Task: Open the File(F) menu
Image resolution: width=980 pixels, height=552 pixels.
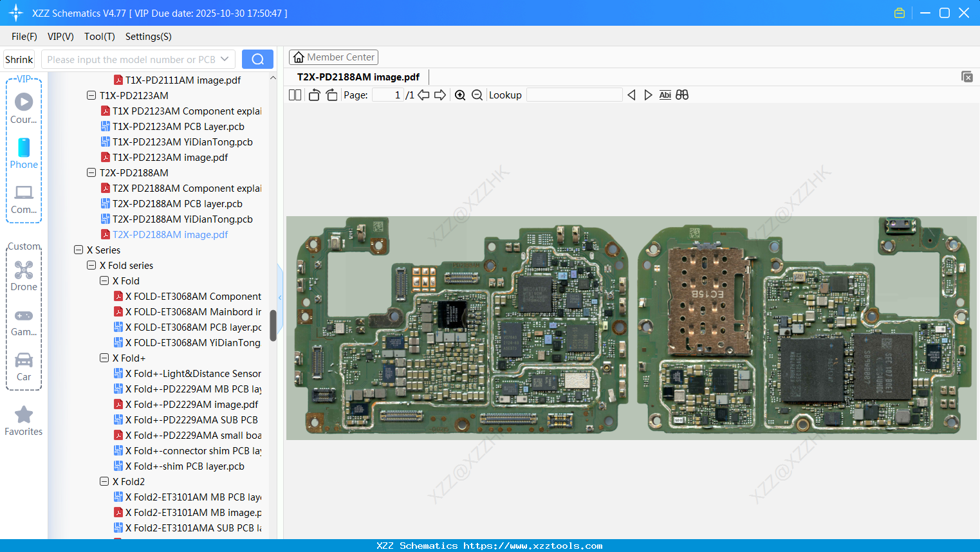Action: 24,37
